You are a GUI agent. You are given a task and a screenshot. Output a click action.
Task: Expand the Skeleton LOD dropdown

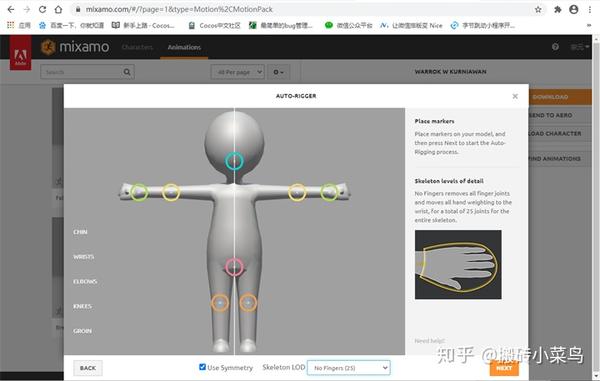(349, 368)
